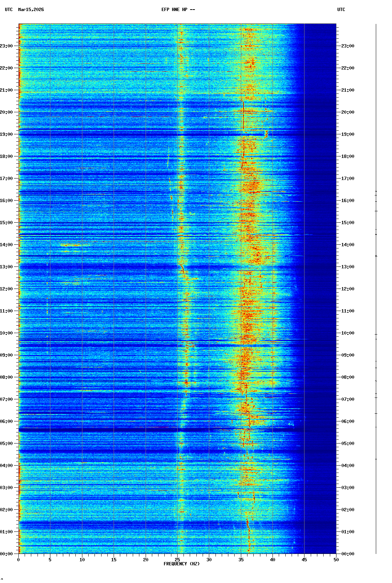Select the 19:00 marker on right axis

(x=348, y=134)
